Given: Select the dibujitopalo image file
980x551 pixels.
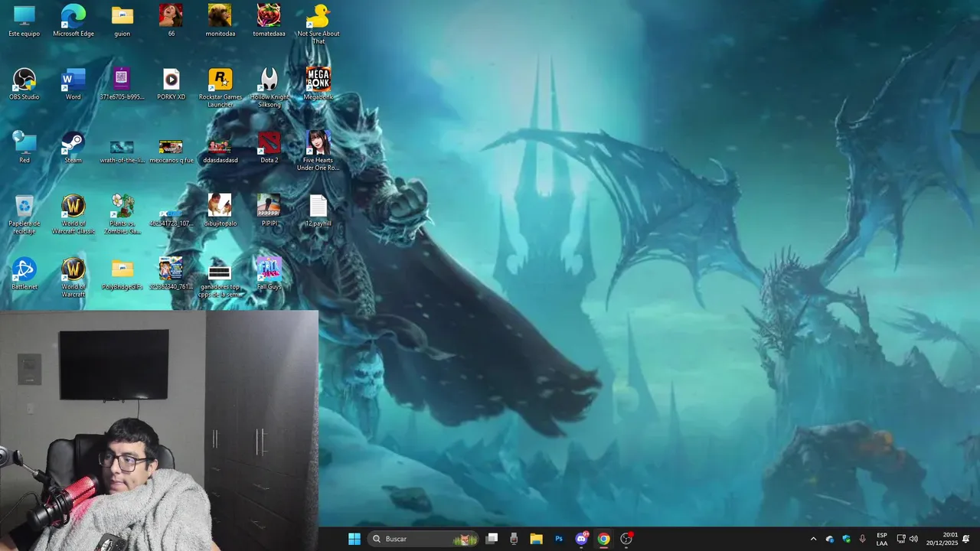Looking at the screenshot, I should pos(220,211).
